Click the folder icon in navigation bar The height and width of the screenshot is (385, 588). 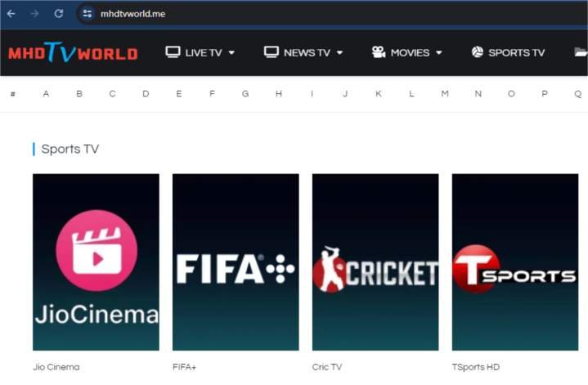point(581,52)
